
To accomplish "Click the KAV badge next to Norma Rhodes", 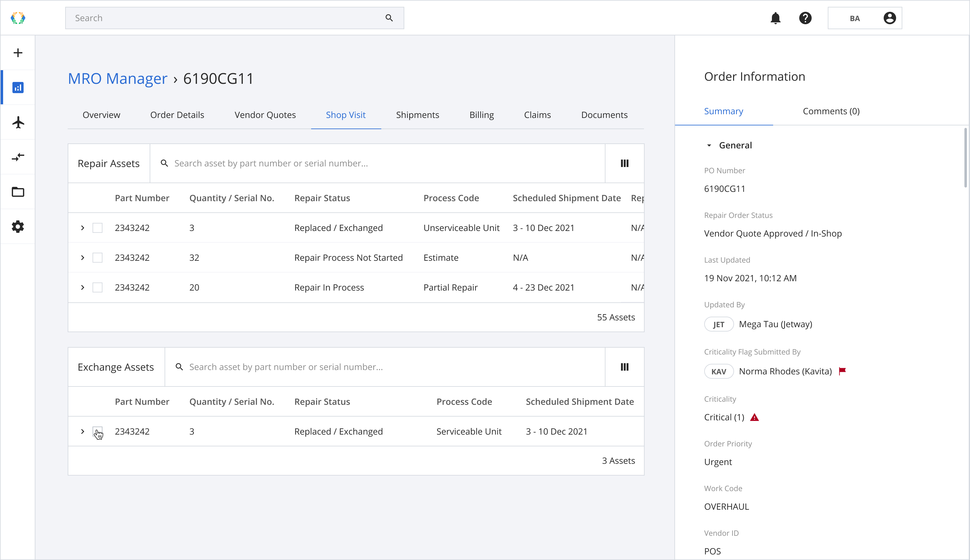I will click(x=718, y=372).
